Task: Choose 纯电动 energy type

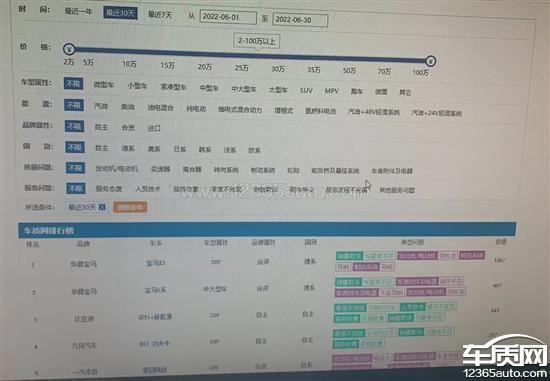Action: [x=196, y=109]
